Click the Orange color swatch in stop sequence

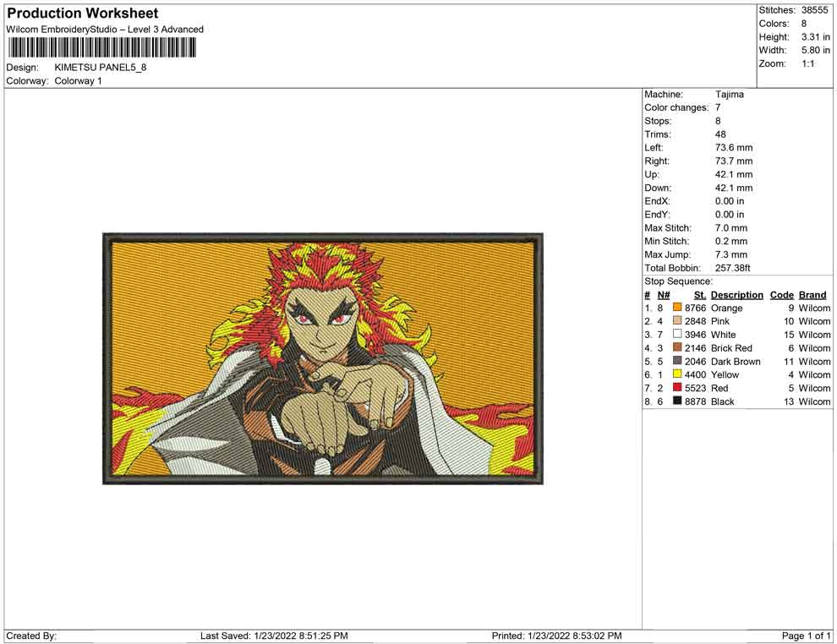coord(677,308)
